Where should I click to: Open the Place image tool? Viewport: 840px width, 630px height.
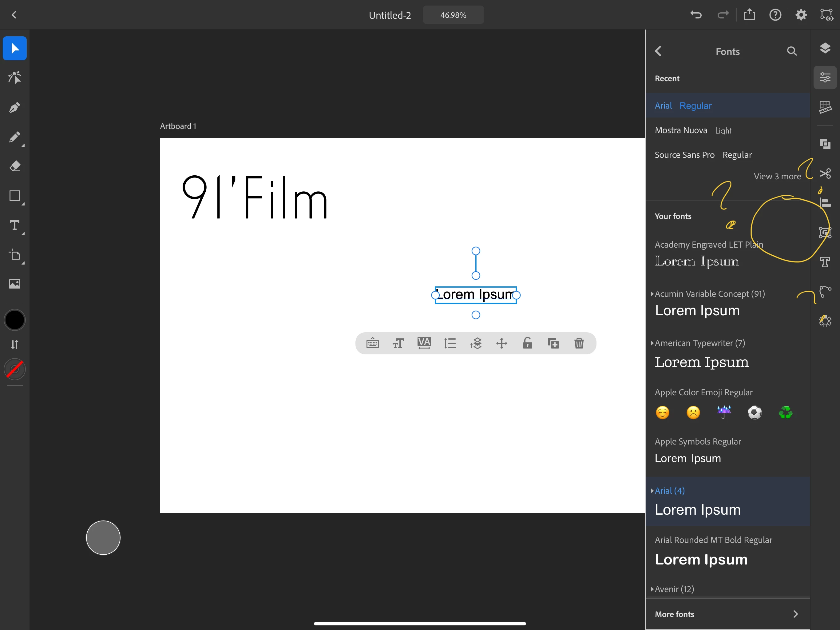click(x=14, y=284)
